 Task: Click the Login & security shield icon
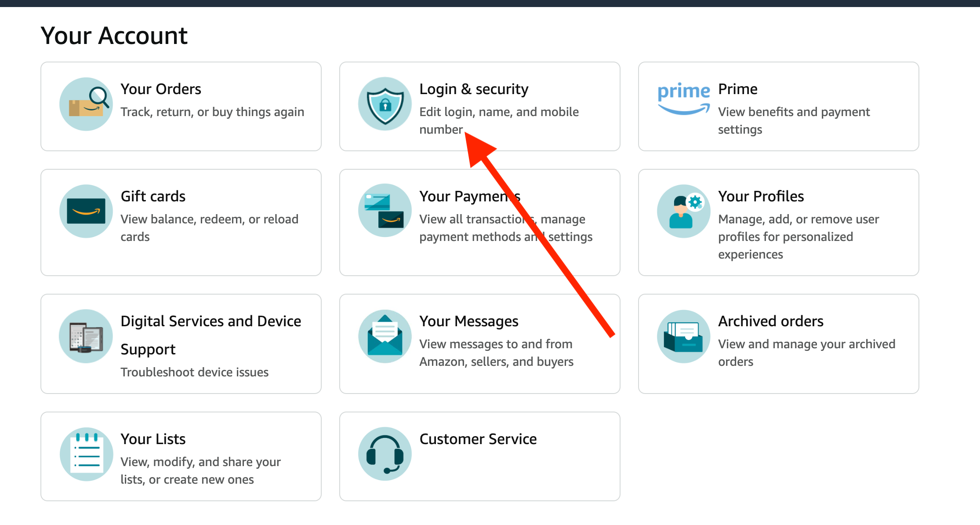(385, 104)
